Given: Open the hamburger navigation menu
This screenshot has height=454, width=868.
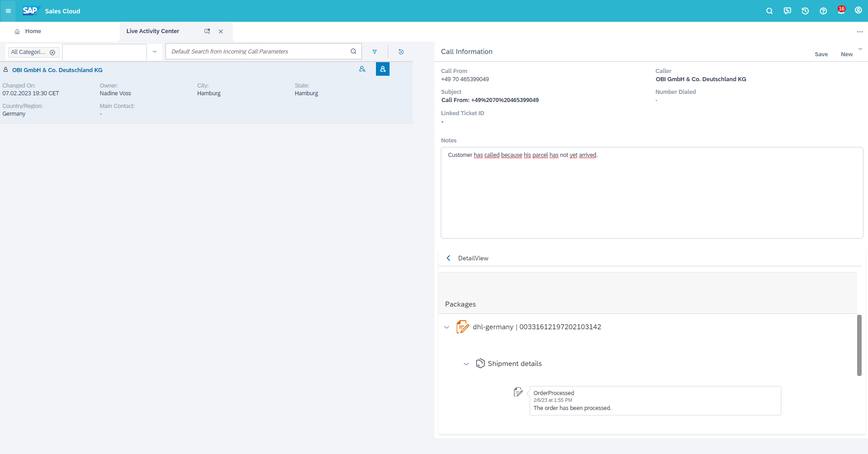Looking at the screenshot, I should 8,11.
